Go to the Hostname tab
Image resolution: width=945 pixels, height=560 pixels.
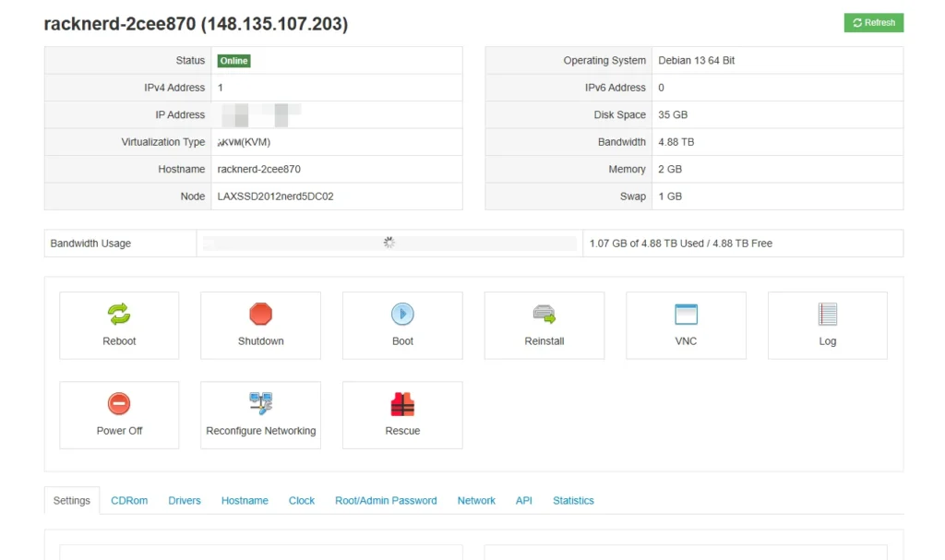(x=245, y=501)
